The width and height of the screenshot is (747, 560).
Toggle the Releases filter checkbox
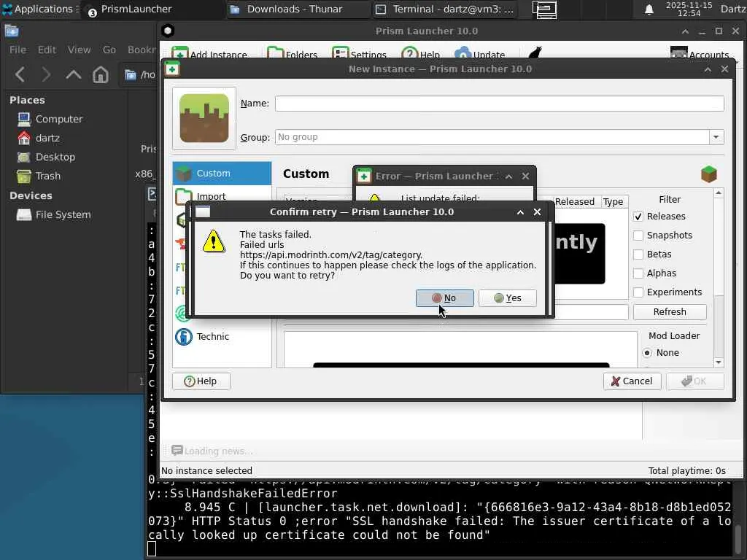tap(638, 217)
